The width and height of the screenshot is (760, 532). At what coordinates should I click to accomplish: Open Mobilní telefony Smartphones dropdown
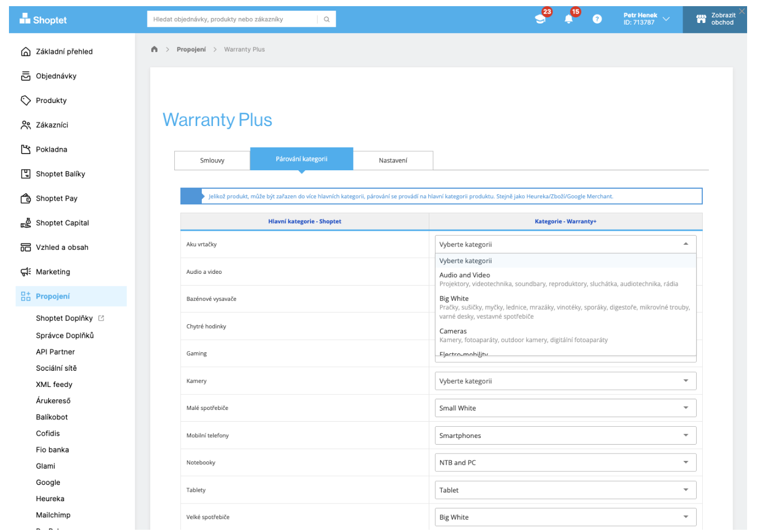click(x=565, y=435)
